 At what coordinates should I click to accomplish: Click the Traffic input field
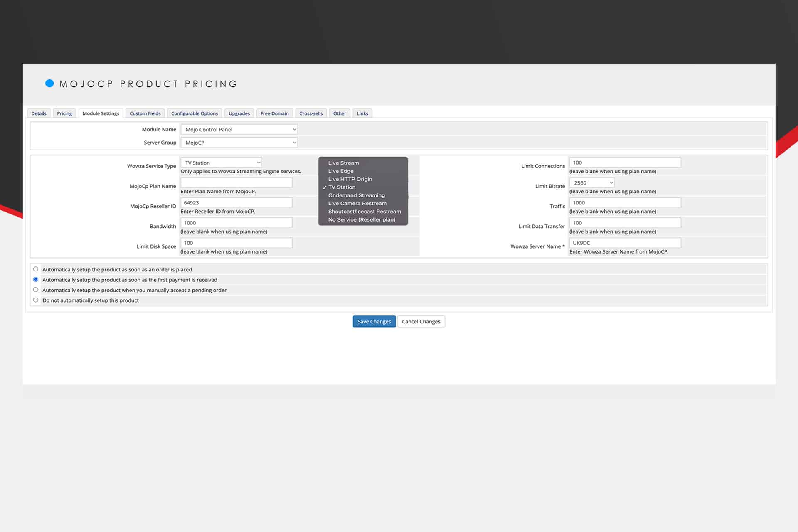(x=625, y=202)
